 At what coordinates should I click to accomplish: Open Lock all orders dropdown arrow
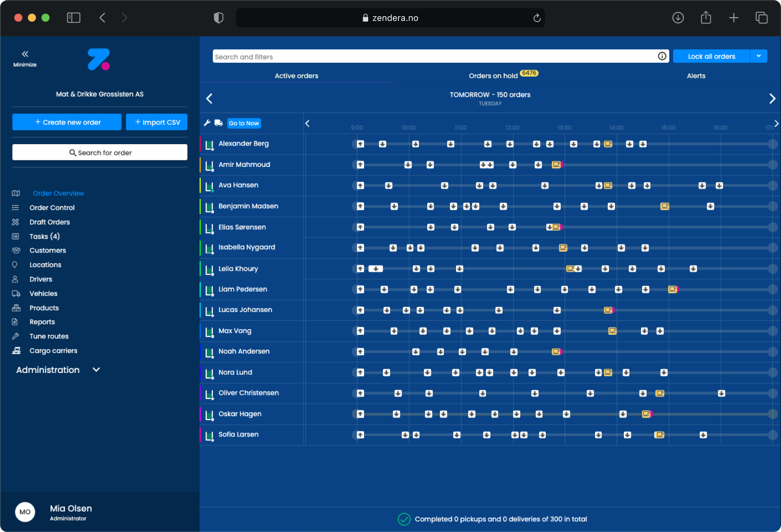[758, 56]
